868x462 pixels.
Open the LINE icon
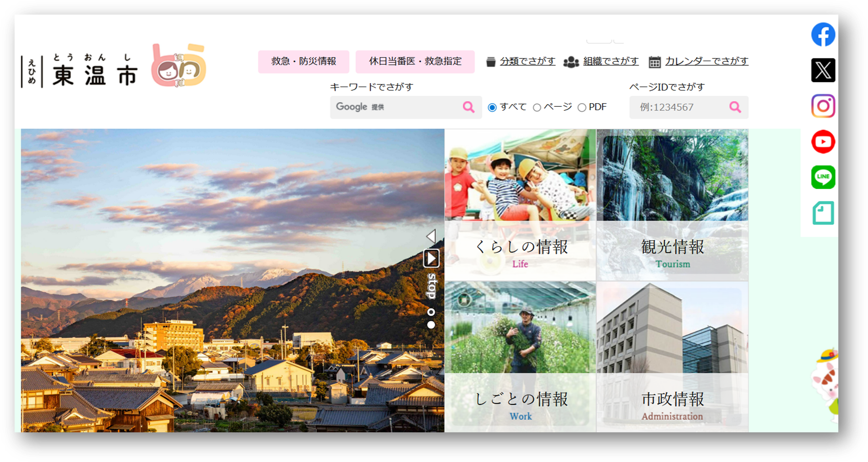coord(823,177)
